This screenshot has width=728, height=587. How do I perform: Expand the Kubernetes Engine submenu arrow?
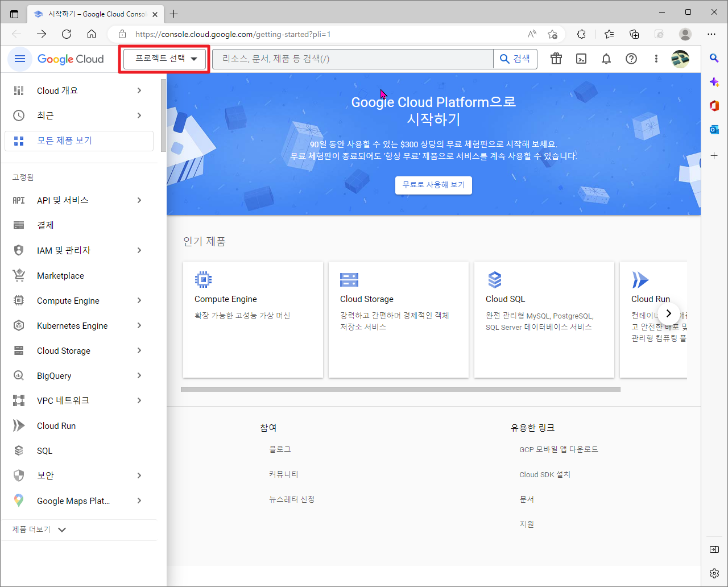[139, 325]
